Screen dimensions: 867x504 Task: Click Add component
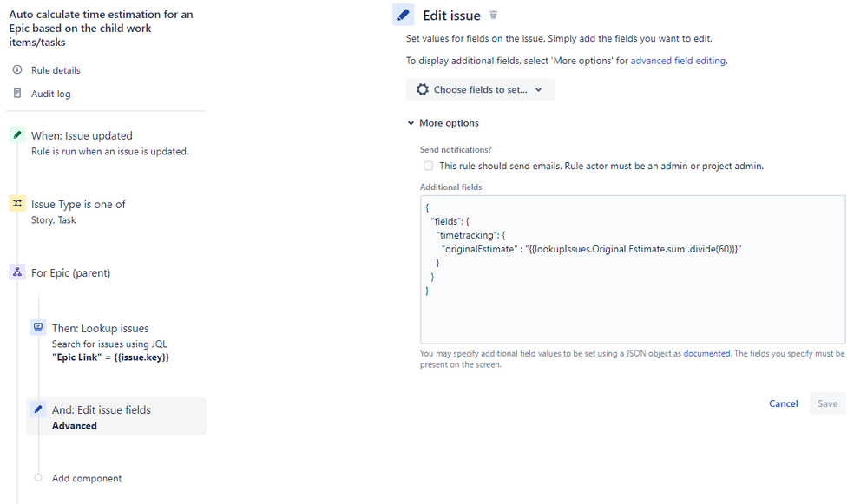click(x=87, y=478)
